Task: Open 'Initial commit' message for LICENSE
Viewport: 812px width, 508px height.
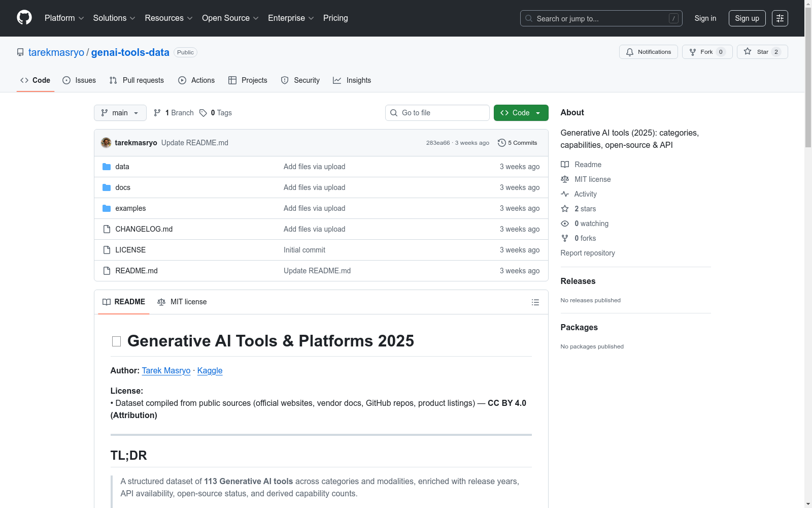Action: 304,250
